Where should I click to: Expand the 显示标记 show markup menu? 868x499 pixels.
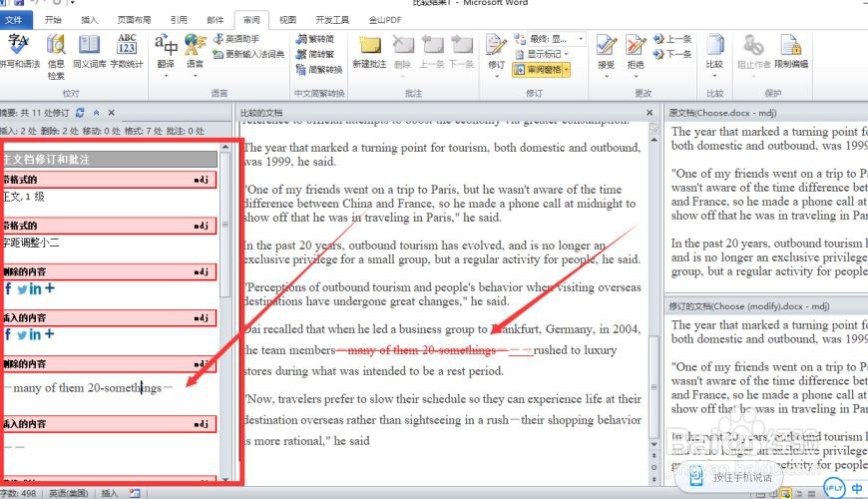coord(543,54)
